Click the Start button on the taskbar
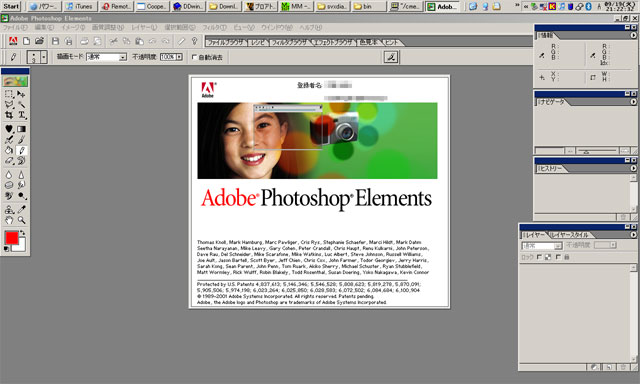 coord(11,6)
